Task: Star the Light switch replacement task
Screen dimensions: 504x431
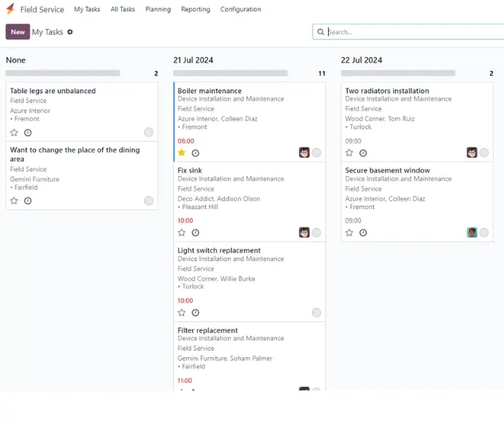Action: (182, 313)
